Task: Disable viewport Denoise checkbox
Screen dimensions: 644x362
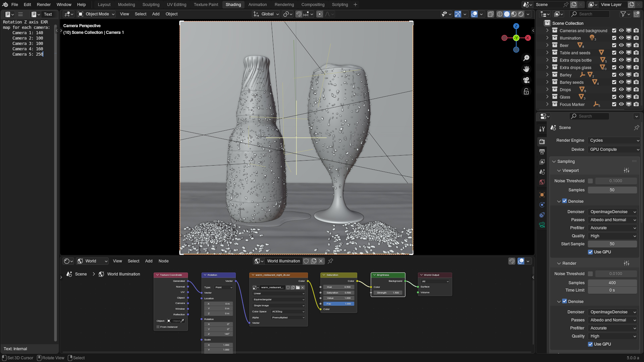Action: [x=565, y=201]
